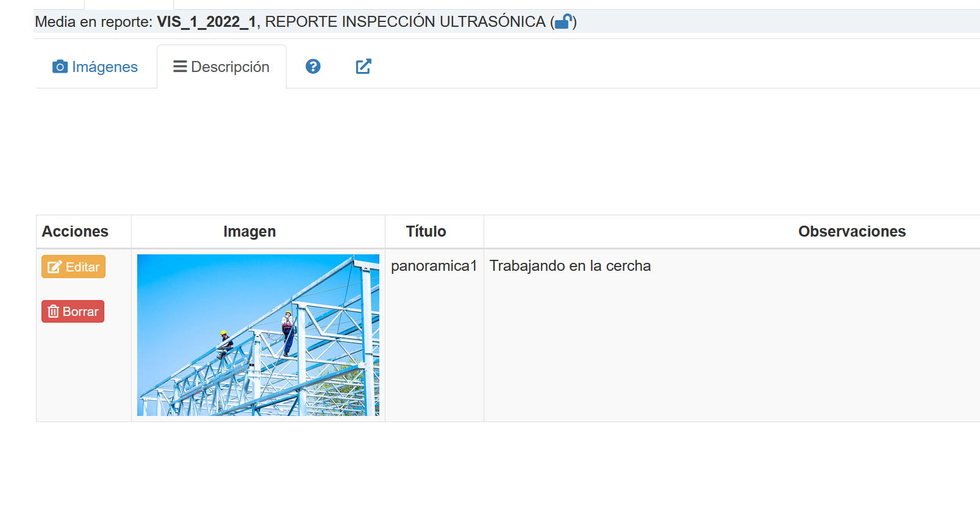Select the Descripción tab label
Viewport: 980px width, 505px height.
click(x=230, y=67)
